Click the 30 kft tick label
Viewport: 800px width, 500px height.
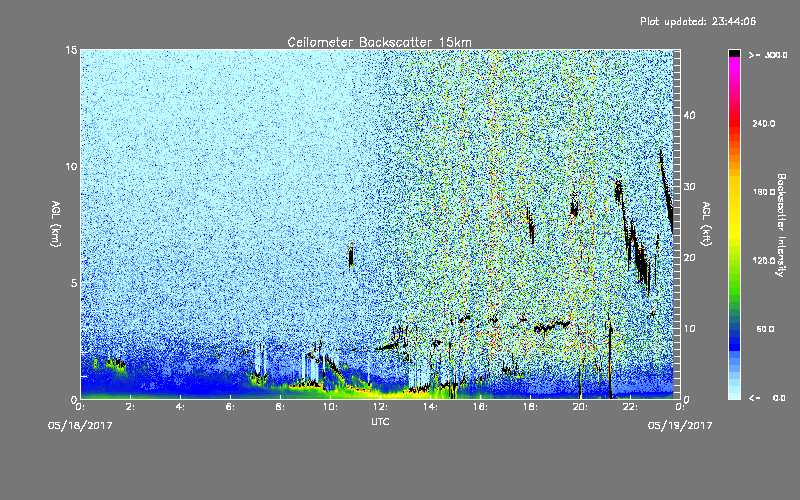pos(689,186)
